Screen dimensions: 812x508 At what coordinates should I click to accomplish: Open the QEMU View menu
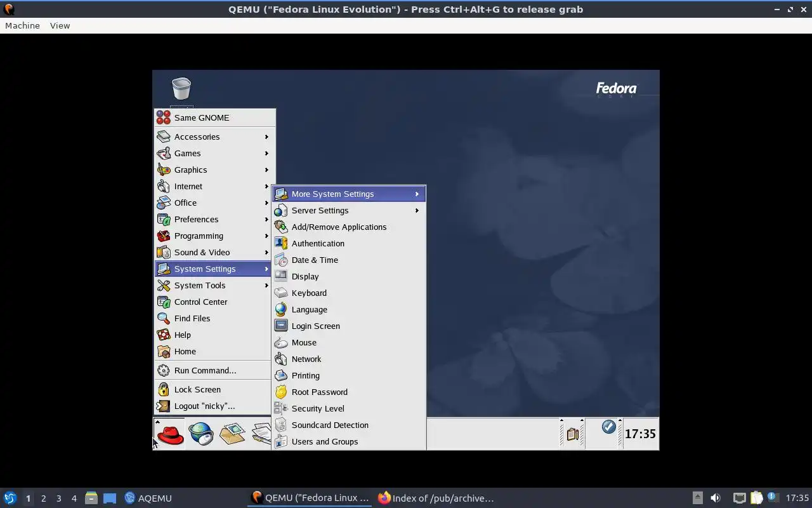[60, 25]
